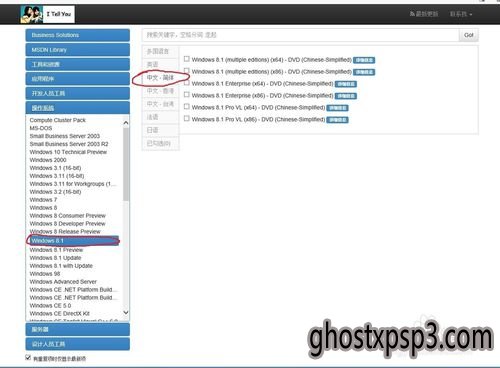Select Windows 10 Technical Preview entry

point(68,152)
